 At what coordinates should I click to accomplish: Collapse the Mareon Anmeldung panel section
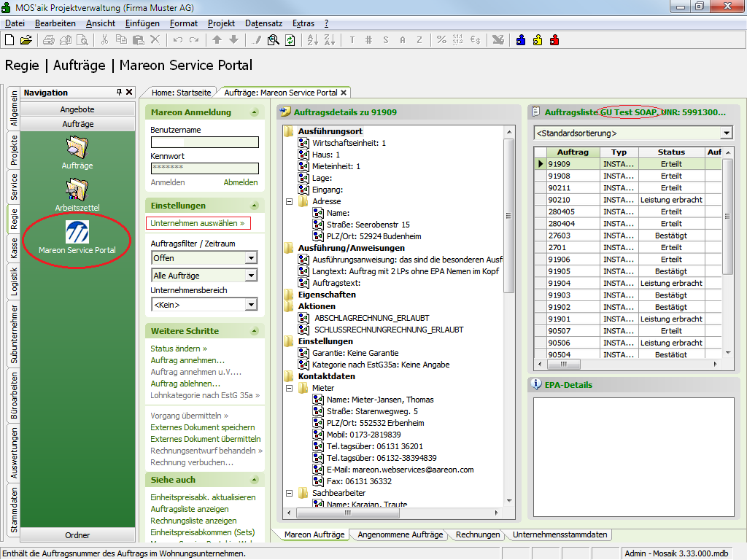tap(254, 112)
